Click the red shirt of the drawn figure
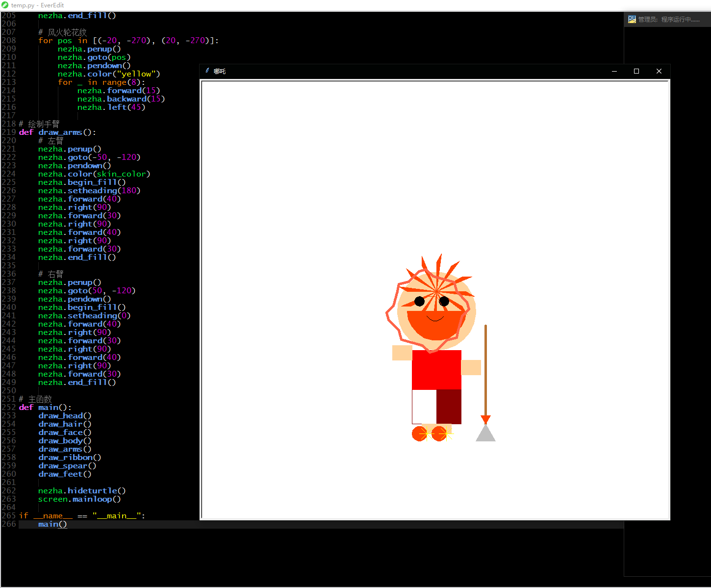 click(436, 370)
